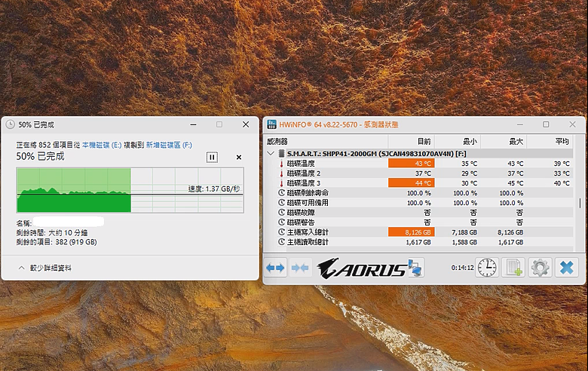Cancel the file copy with the X button

click(x=239, y=157)
